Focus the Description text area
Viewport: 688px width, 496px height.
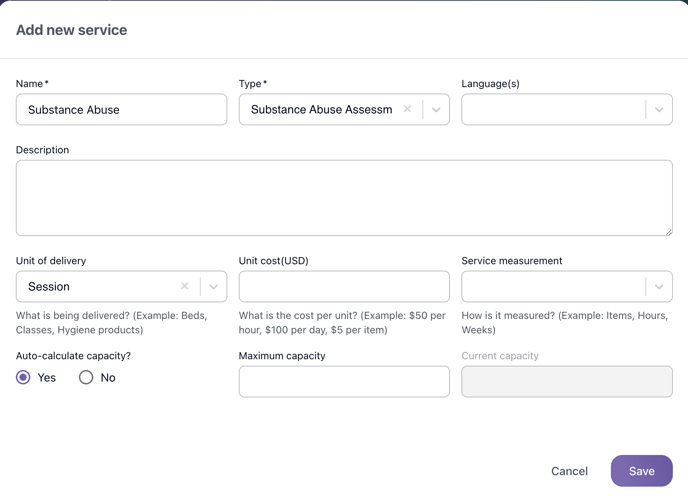344,198
